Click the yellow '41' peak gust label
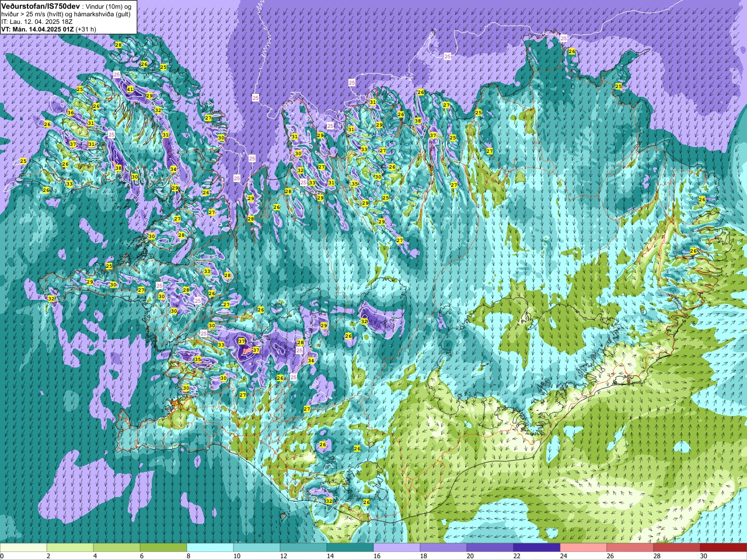The image size is (747, 560). pyautogui.click(x=130, y=89)
